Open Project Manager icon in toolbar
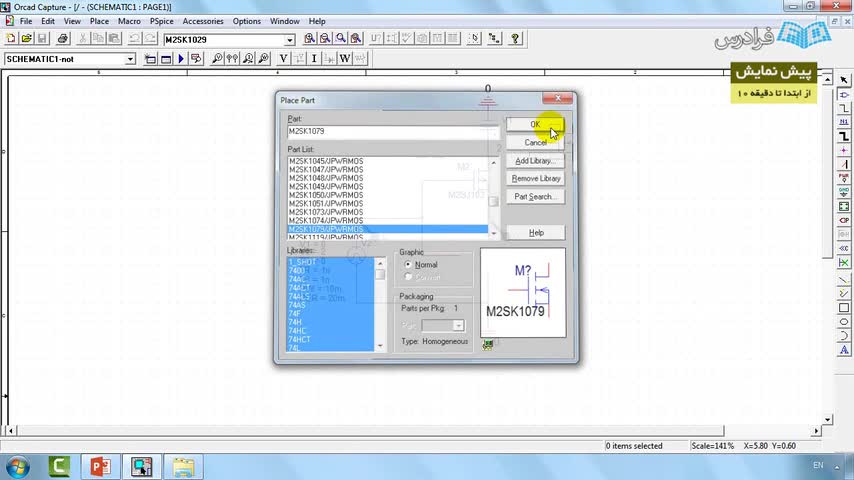The image size is (854, 480). (x=494, y=39)
